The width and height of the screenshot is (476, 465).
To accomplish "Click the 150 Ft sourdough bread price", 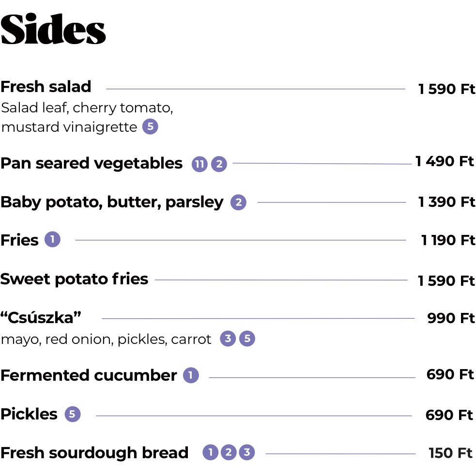I will click(x=451, y=453).
